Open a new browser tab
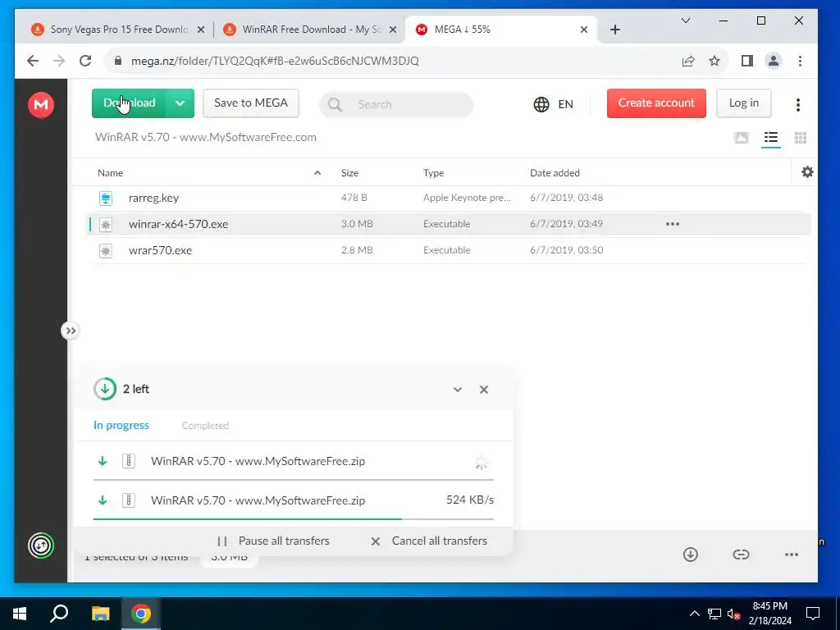840x630 pixels. coord(615,30)
